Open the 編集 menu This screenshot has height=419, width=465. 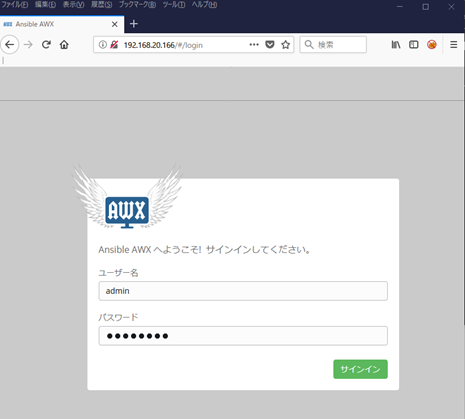point(46,5)
